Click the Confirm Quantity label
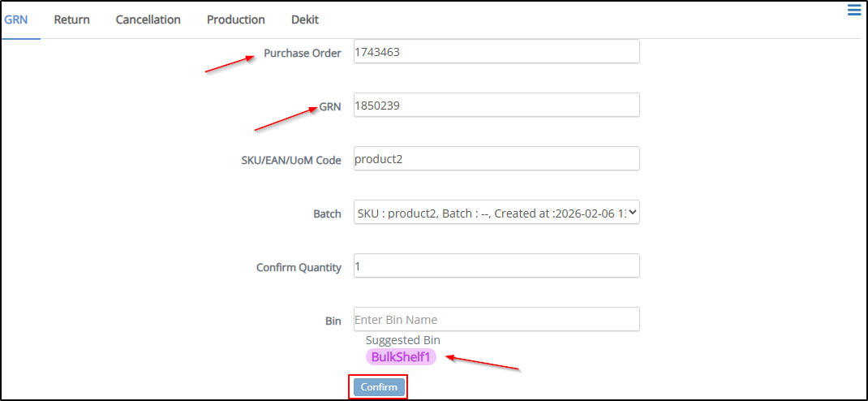The image size is (868, 401). click(299, 268)
